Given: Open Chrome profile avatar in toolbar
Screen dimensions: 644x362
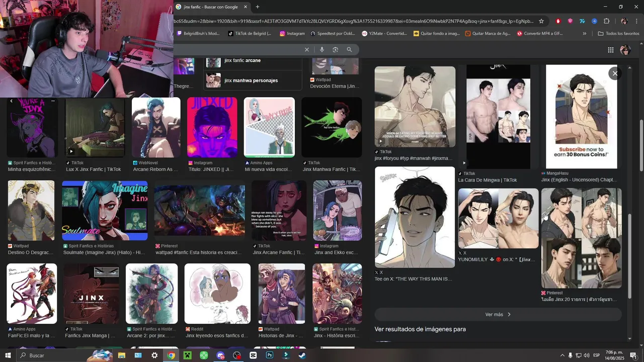Looking at the screenshot, I should pyautogui.click(x=624, y=21).
